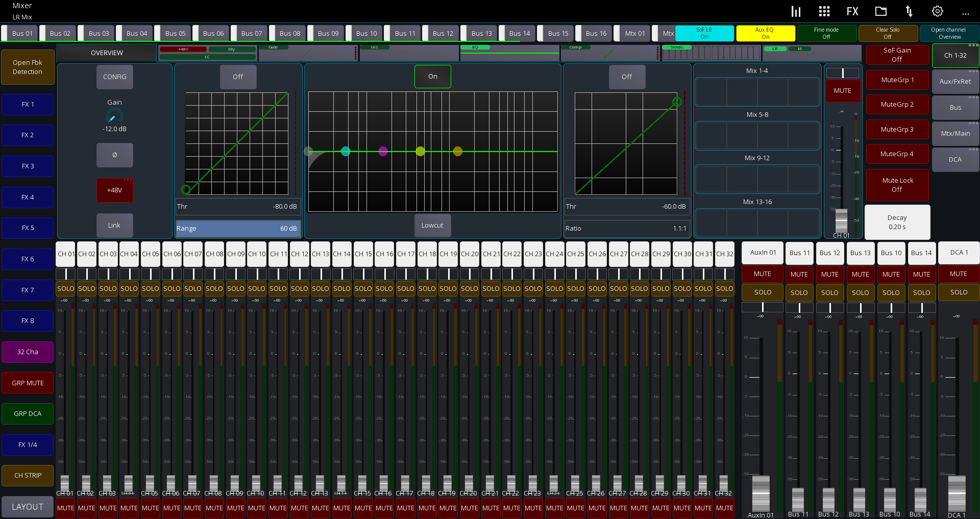Select the yellow EQ band point
This screenshot has width=980, height=519.
click(x=420, y=151)
